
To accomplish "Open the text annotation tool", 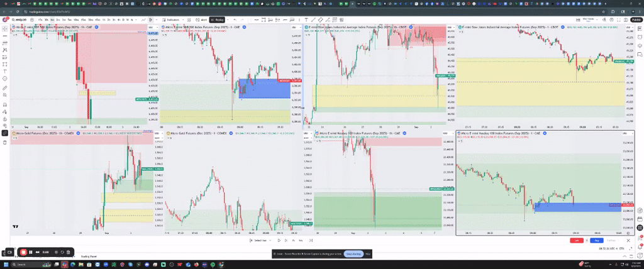I will [x=5, y=71].
